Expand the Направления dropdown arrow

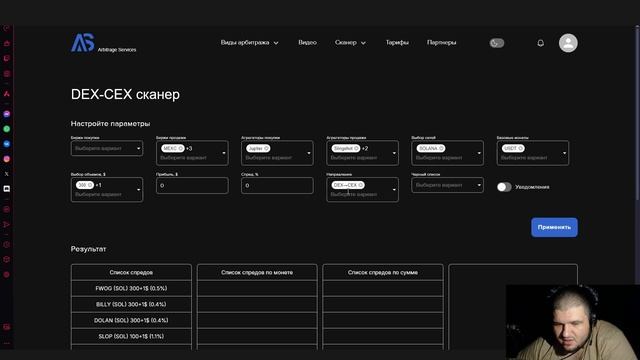tap(394, 190)
